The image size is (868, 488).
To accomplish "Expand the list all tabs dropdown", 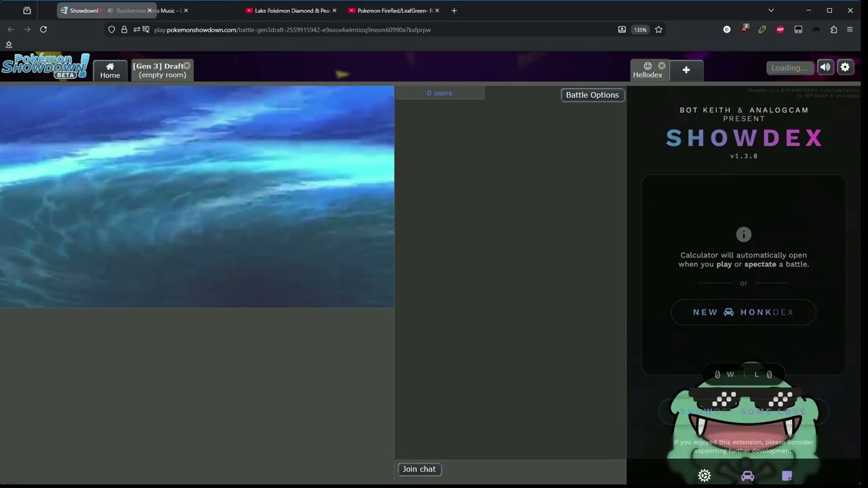I will click(x=771, y=11).
